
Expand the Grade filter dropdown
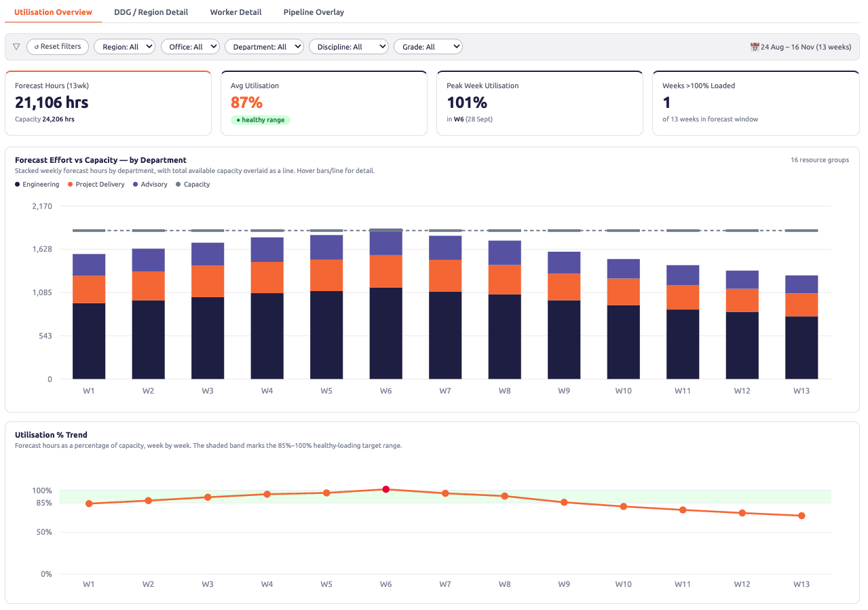(x=428, y=47)
